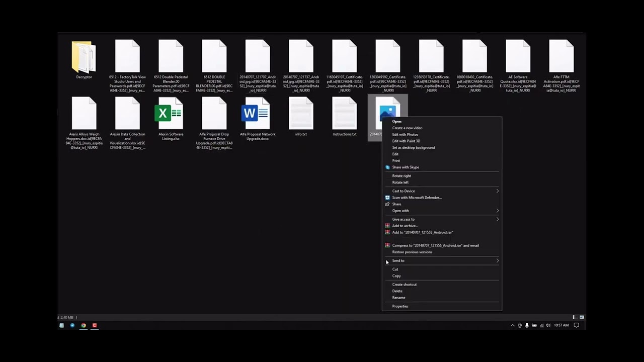Select the 1163045107_Certificate pdf file
The height and width of the screenshot is (362, 644).
tap(345, 66)
